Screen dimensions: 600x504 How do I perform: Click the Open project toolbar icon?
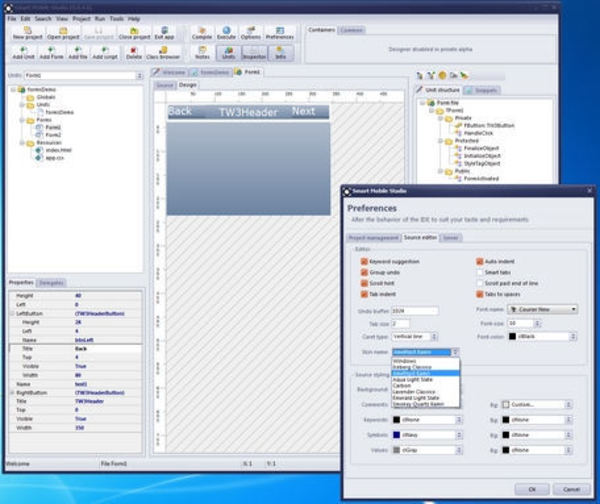pyautogui.click(x=63, y=33)
